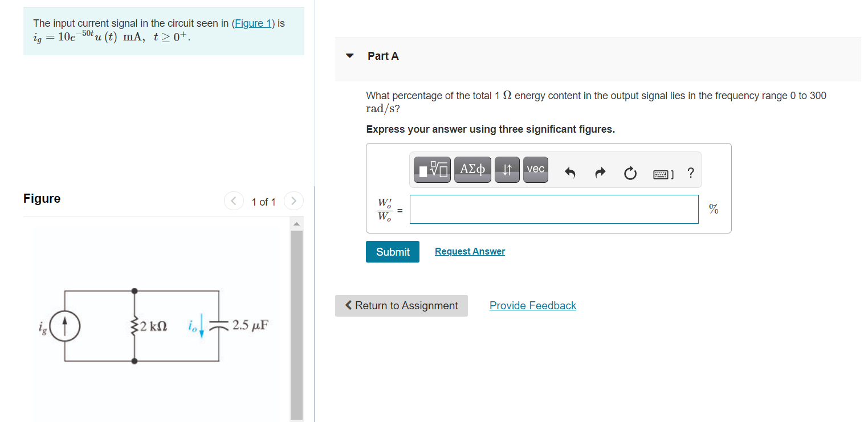Open the Greek symbols ΑΣΦ palette
868x422 pixels.
(472, 169)
